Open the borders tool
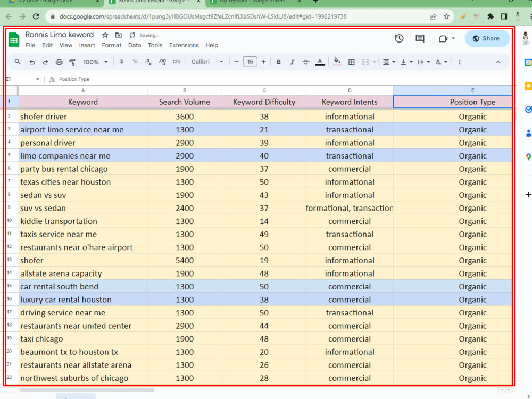Image resolution: width=532 pixels, height=399 pixels. coord(352,62)
